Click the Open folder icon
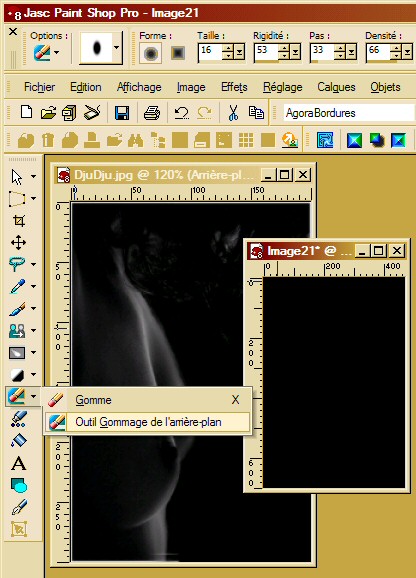This screenshot has width=416, height=578. pyautogui.click(x=48, y=112)
